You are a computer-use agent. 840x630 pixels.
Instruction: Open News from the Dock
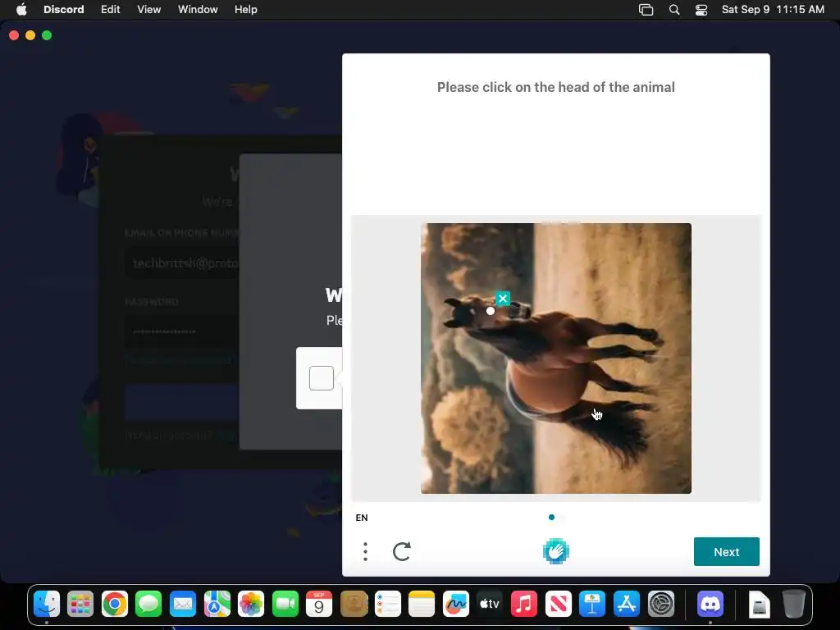[558, 605]
